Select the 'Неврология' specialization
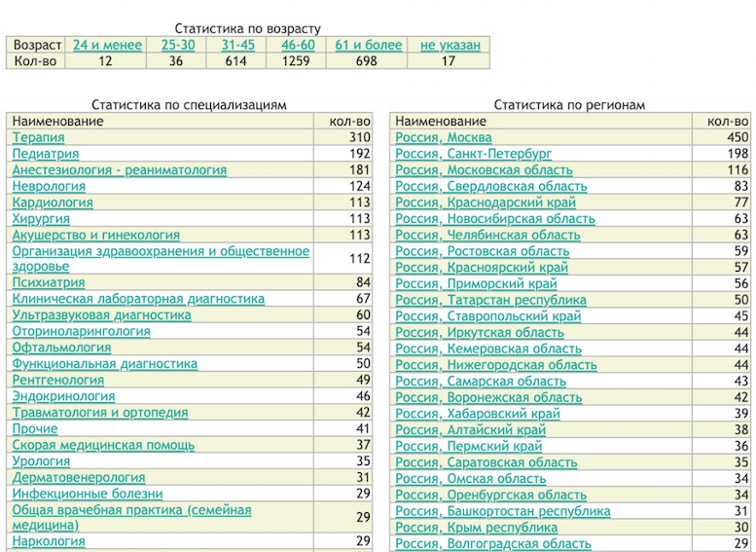The height and width of the screenshot is (552, 756). (49, 186)
